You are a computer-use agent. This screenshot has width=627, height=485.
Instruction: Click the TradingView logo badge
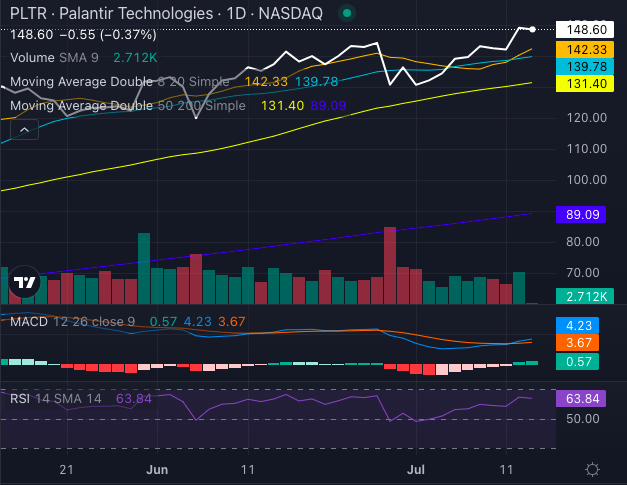tap(24, 282)
